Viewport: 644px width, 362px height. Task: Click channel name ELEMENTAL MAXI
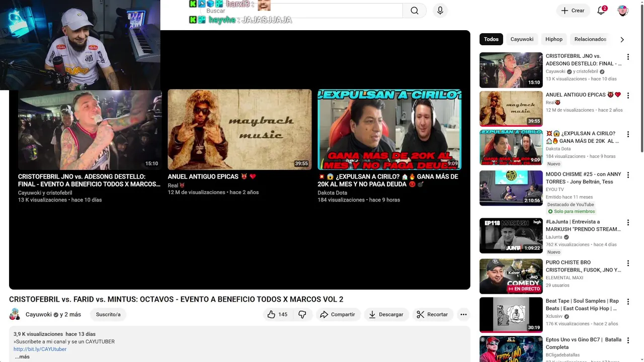(565, 278)
